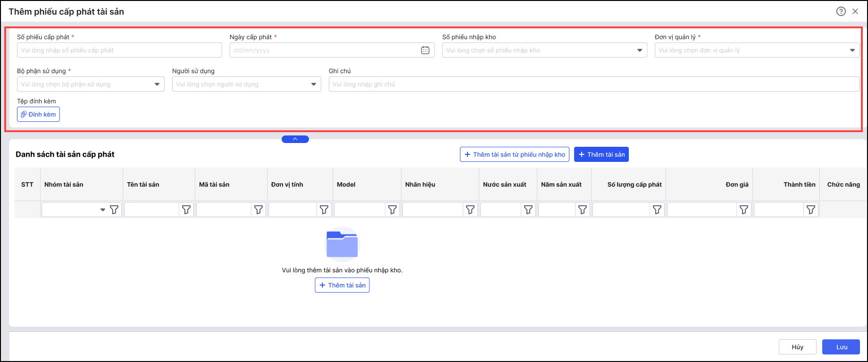Click filter icon in Số lượng cấp phát column
The height and width of the screenshot is (362, 868).
[657, 210]
